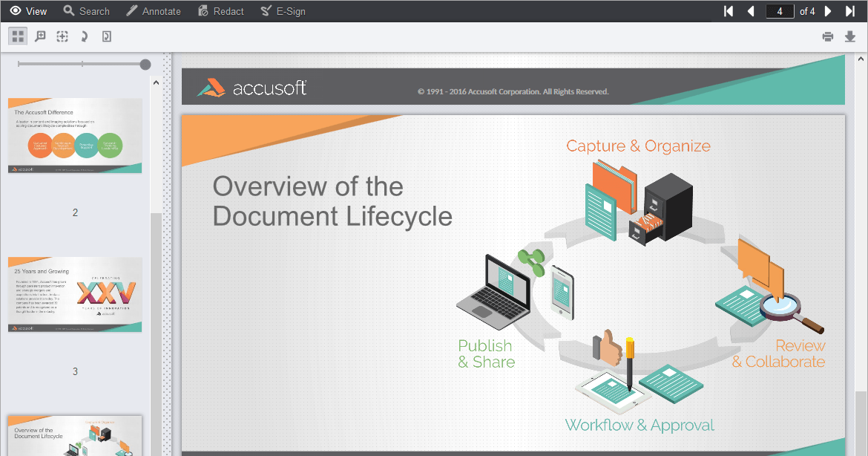Toggle the thumbnail panel grid view icon
Image resolution: width=868 pixels, height=456 pixels.
click(17, 36)
